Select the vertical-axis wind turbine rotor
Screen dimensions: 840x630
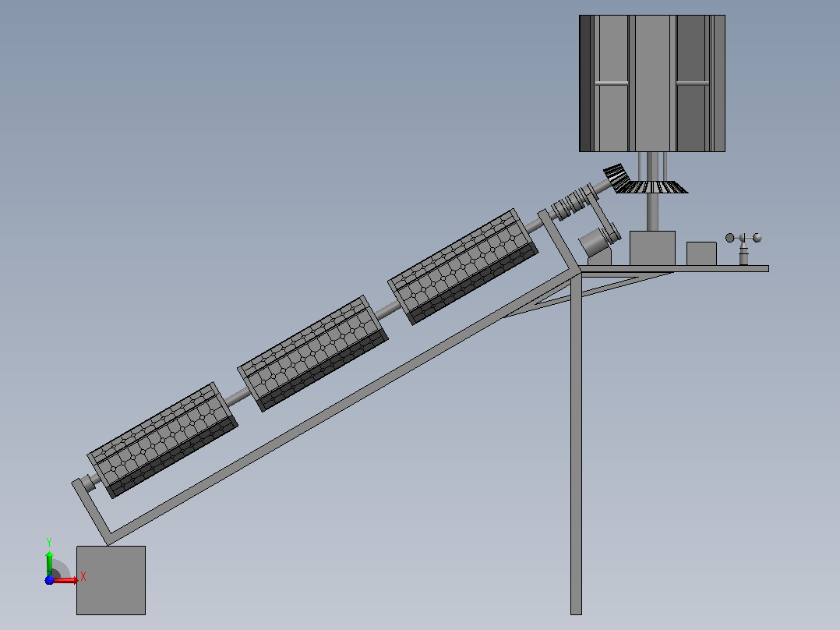click(x=652, y=83)
